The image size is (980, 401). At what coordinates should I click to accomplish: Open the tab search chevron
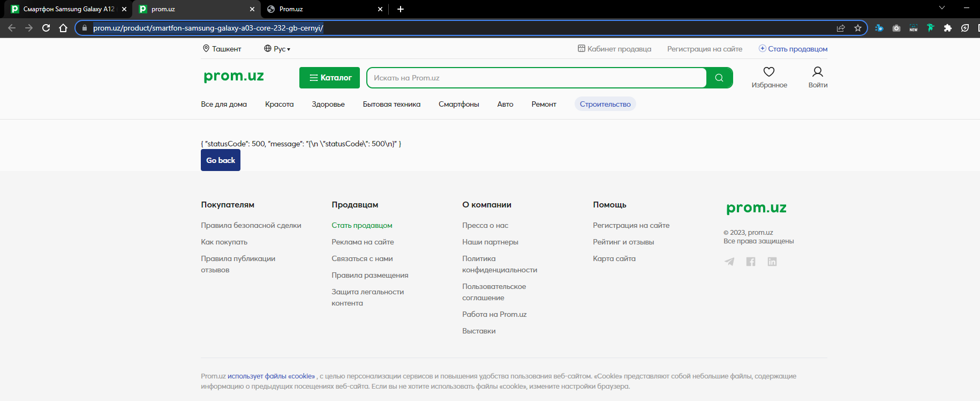click(942, 8)
